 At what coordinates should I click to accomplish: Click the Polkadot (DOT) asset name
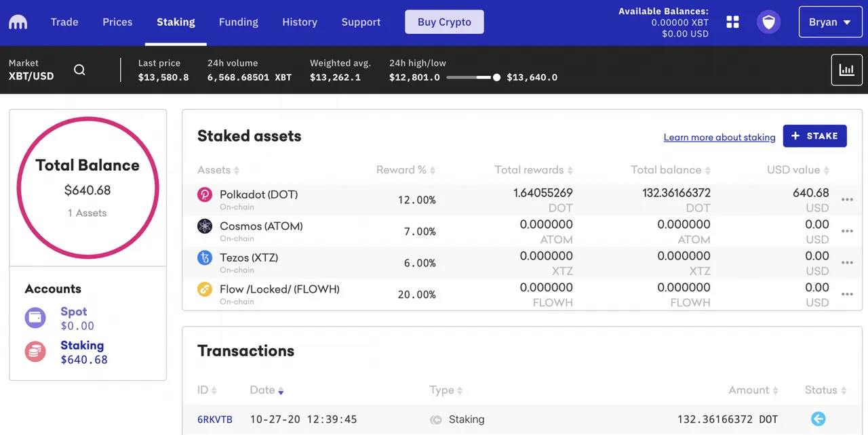(x=258, y=194)
